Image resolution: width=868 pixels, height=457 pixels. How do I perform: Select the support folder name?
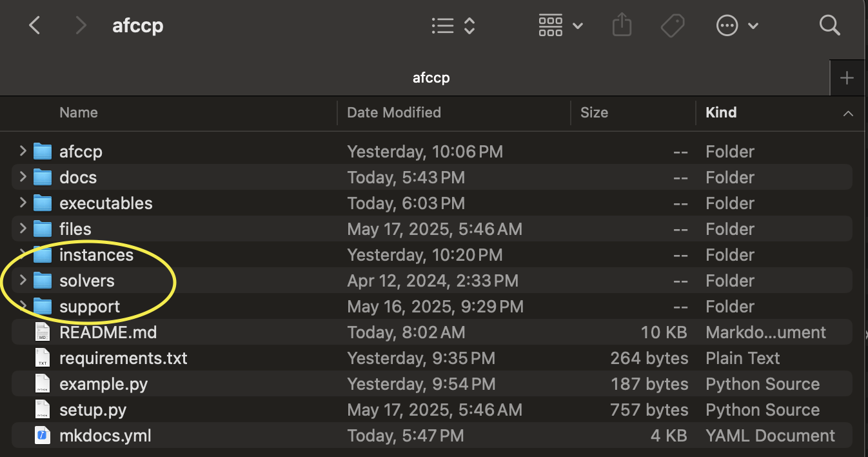90,307
